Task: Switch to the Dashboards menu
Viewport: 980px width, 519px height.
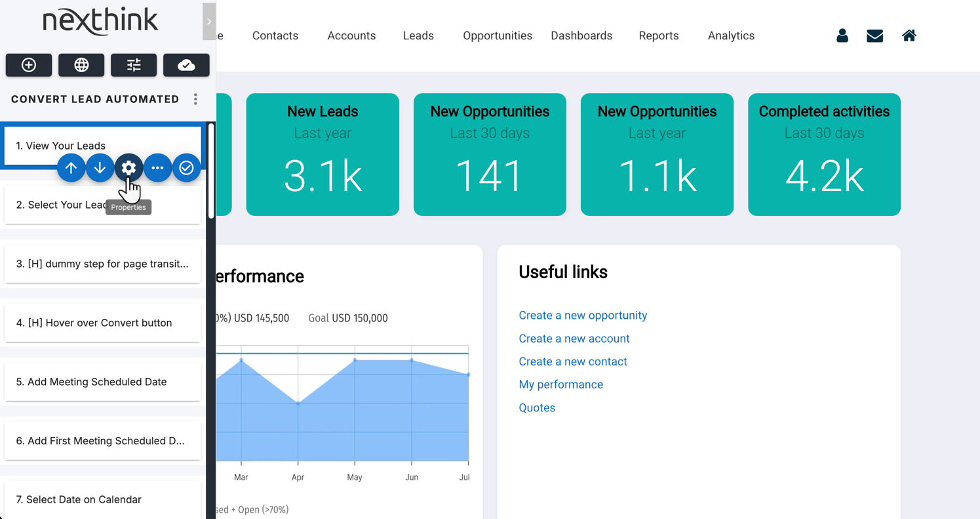Action: pyautogui.click(x=581, y=36)
